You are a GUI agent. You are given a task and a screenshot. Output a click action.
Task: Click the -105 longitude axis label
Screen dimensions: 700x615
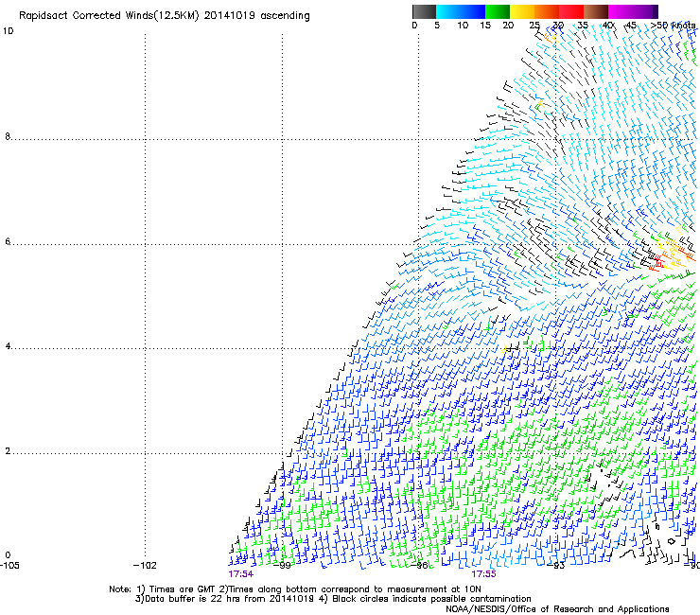coord(9,566)
